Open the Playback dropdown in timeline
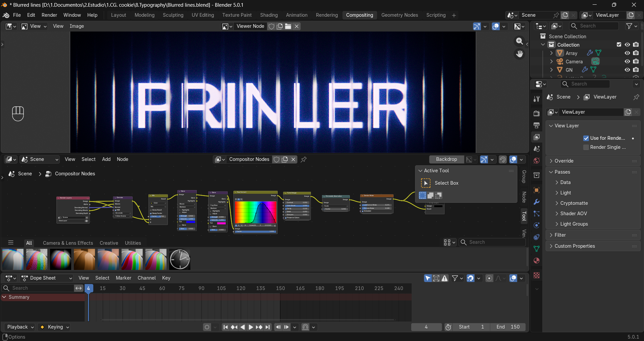644x341 pixels. pos(20,327)
